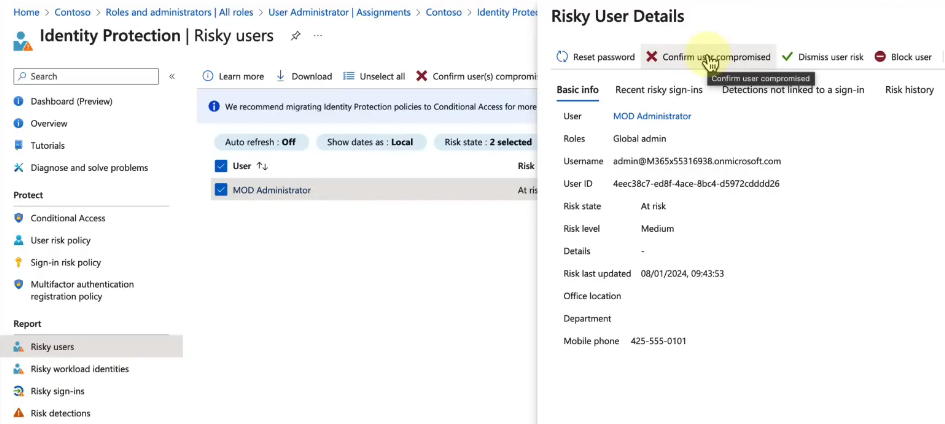This screenshot has height=424, width=945.
Task: Click the mobile phone value 425-555-0101
Action: pos(658,341)
